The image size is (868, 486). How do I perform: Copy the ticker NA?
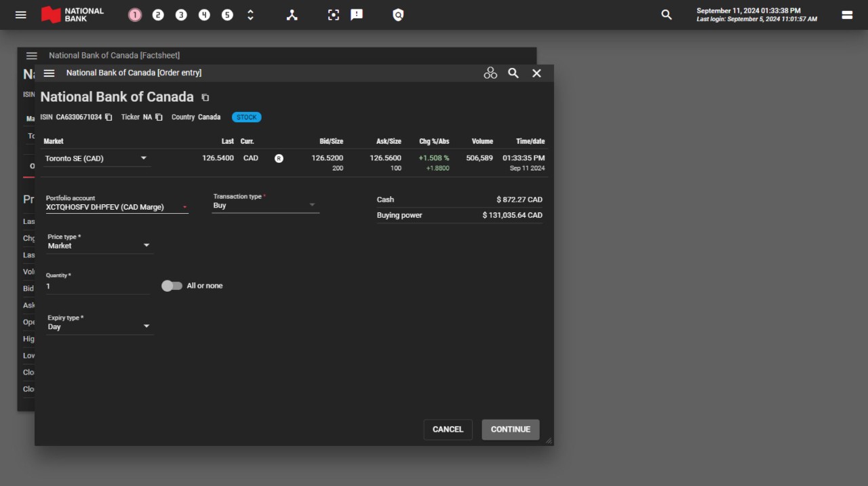159,117
